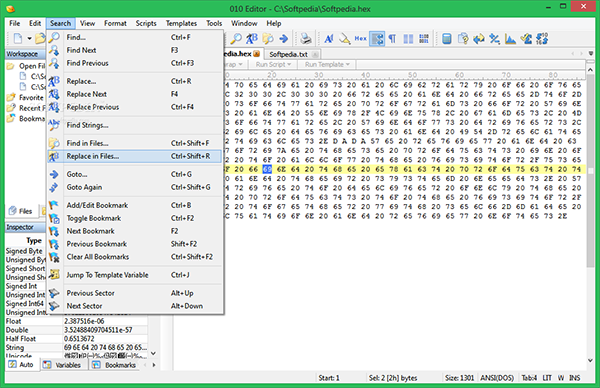Open the New file dropdown arrow
The height and width of the screenshot is (388, 600).
pos(29,38)
